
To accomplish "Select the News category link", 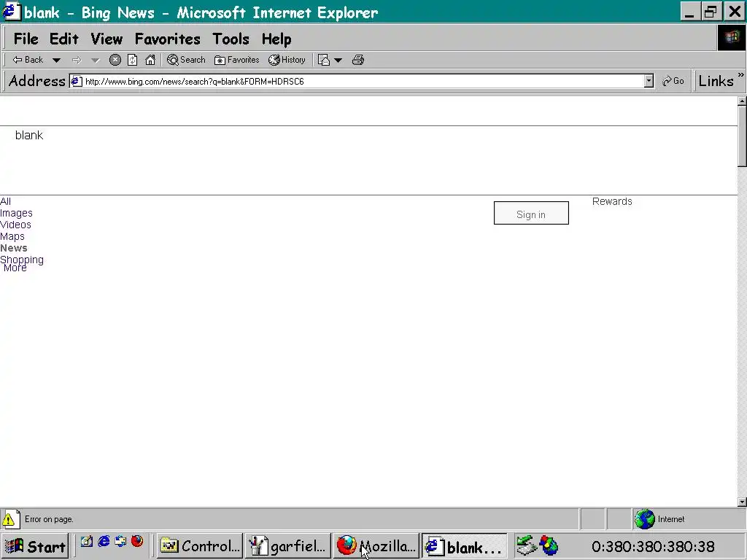I will pyautogui.click(x=13, y=248).
